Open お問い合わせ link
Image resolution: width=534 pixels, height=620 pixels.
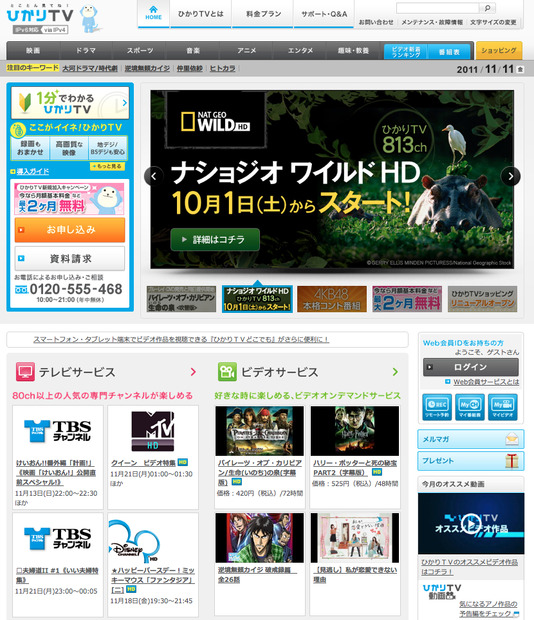click(x=376, y=23)
